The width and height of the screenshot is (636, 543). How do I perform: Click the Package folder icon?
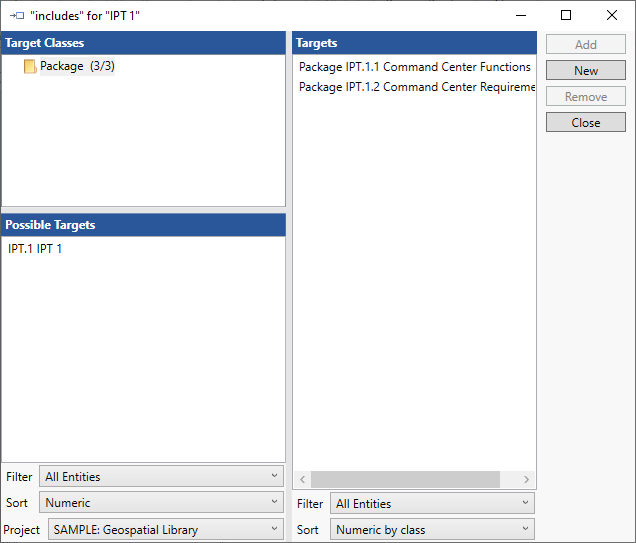point(30,67)
